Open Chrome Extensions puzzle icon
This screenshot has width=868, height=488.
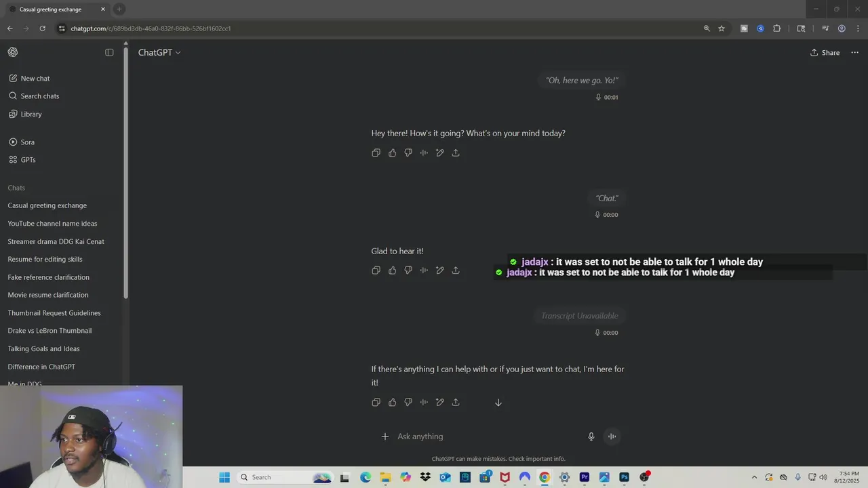tap(776, 28)
